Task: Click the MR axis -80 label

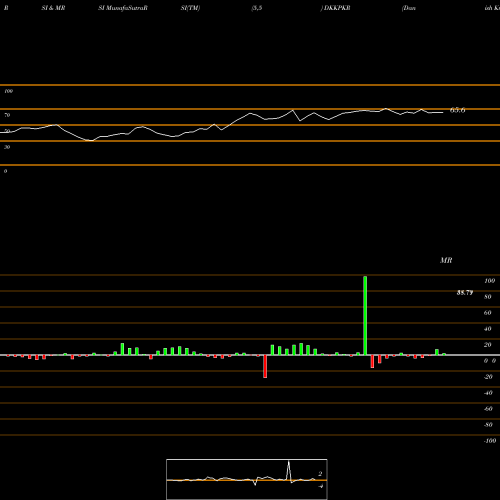Action: 488,425
